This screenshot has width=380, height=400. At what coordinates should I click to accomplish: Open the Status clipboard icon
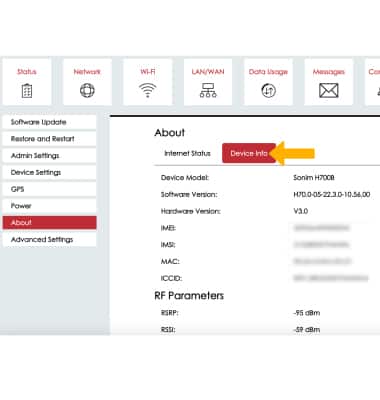click(x=27, y=91)
